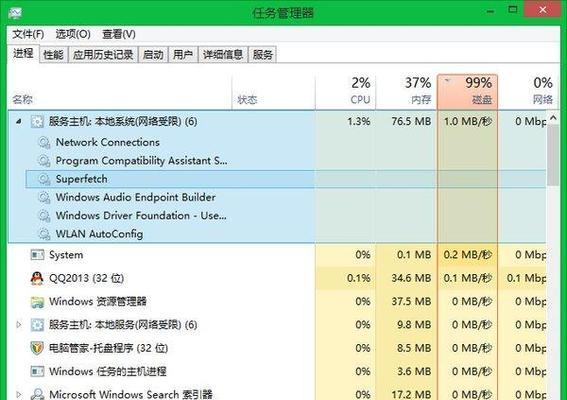Click the 0.2 MB/秒 disk value of System
567x400 pixels.
468,255
